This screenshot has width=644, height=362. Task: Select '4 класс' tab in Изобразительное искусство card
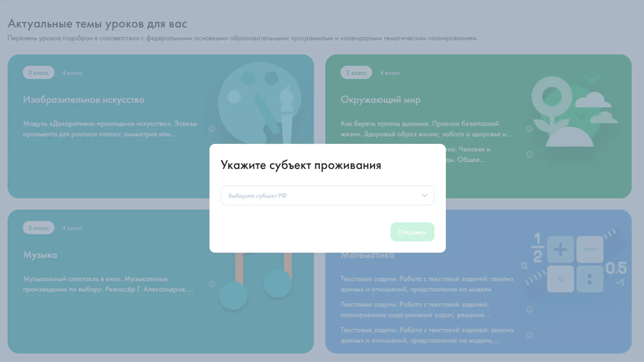tap(72, 73)
